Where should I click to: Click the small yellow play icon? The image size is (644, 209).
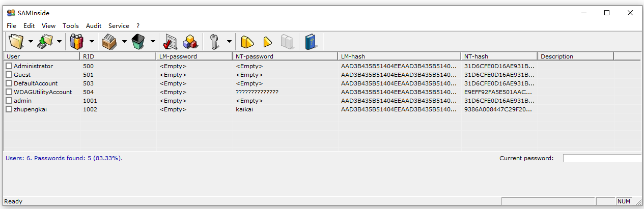[x=267, y=41]
